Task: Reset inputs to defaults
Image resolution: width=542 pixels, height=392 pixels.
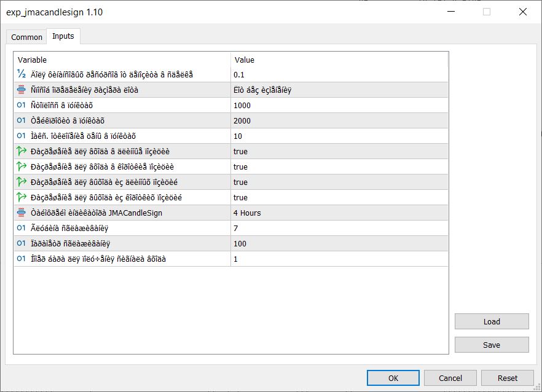Action: coord(507,378)
